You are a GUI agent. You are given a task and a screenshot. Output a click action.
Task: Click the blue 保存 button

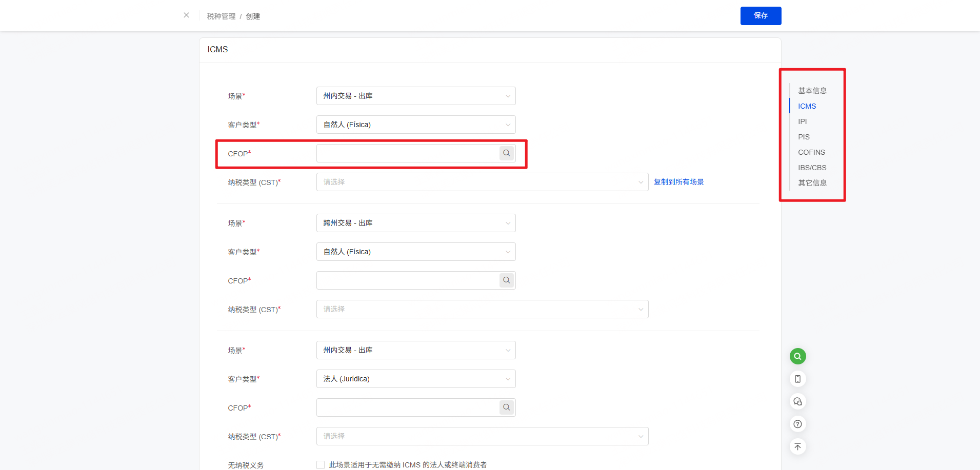pyautogui.click(x=761, y=16)
